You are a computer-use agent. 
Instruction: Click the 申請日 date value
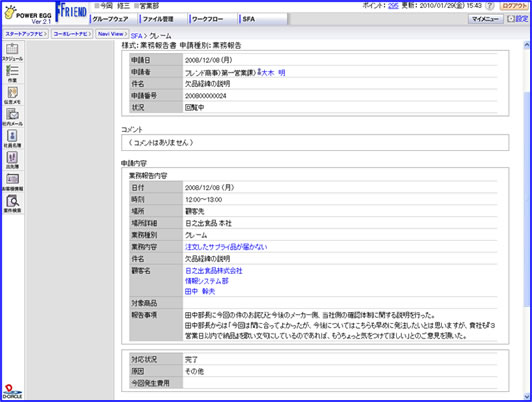[x=209, y=60]
